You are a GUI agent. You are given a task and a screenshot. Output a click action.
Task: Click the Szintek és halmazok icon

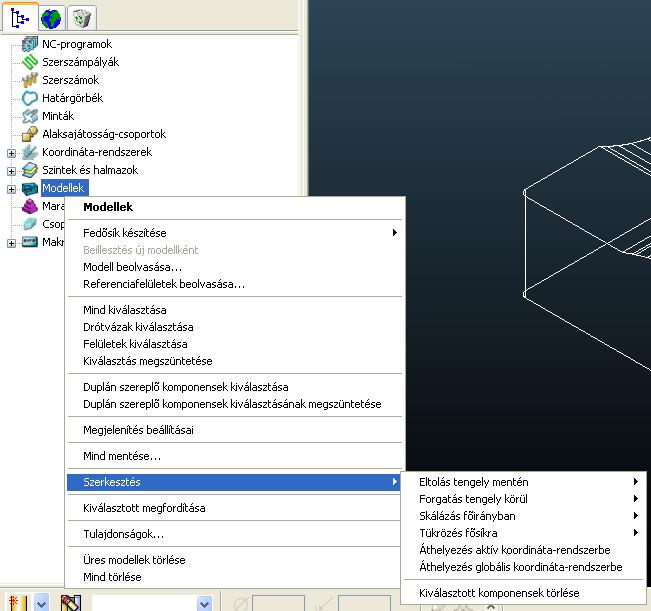click(29, 170)
